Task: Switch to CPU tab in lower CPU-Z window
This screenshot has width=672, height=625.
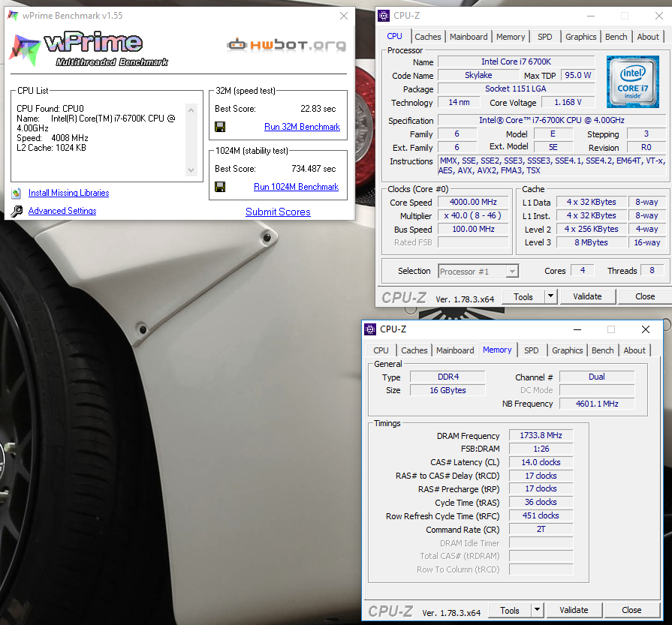Action: [381, 350]
